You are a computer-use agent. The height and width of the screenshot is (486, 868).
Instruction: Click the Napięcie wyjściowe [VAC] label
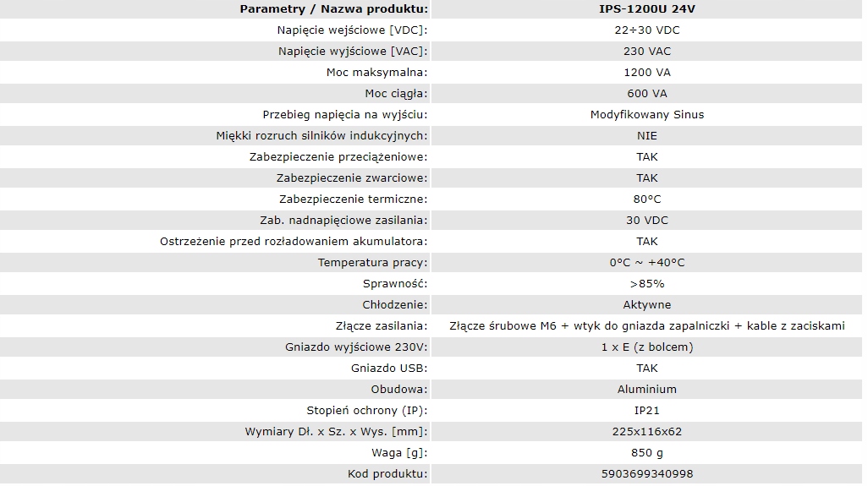tap(352, 52)
